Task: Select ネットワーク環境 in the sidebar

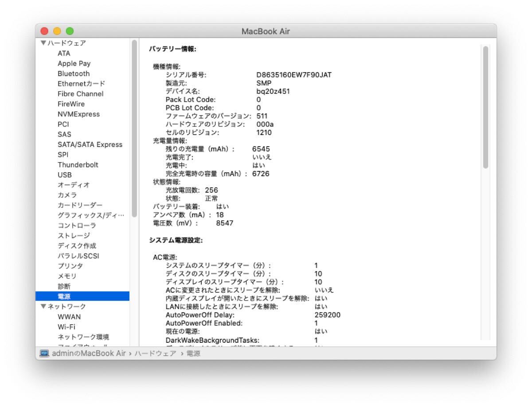Action: coord(83,337)
